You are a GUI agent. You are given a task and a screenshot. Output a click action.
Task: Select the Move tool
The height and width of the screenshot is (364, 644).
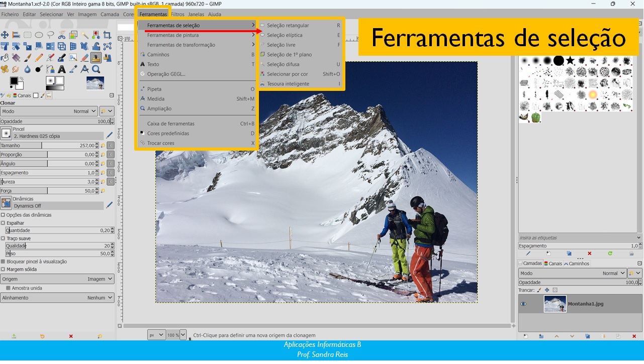tap(5, 35)
